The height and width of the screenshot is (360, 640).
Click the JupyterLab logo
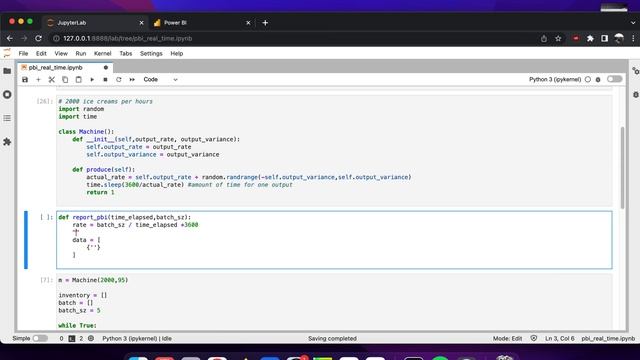(7, 53)
